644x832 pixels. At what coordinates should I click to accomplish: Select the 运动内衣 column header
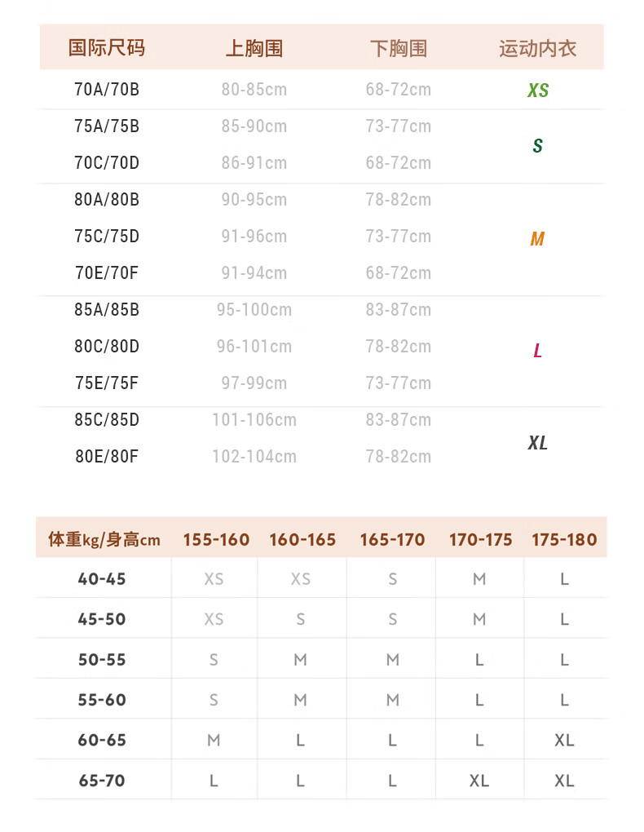point(537,48)
